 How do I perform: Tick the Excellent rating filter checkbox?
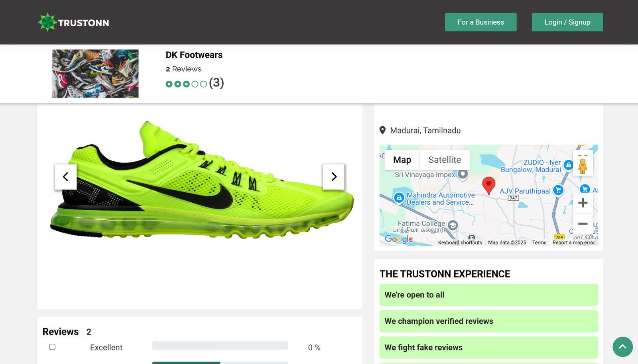52,347
